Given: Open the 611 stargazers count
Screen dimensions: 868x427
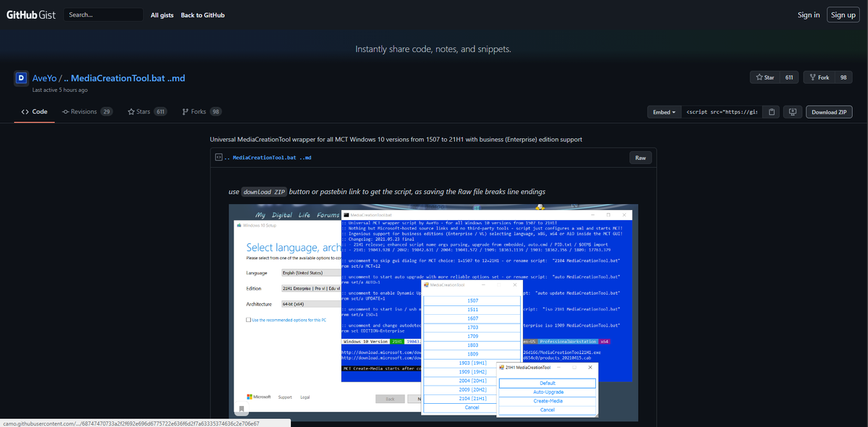Looking at the screenshot, I should (789, 77).
